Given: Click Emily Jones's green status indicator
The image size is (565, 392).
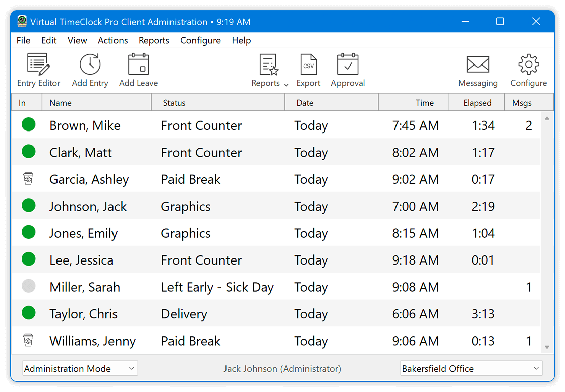Looking at the screenshot, I should click(x=28, y=232).
